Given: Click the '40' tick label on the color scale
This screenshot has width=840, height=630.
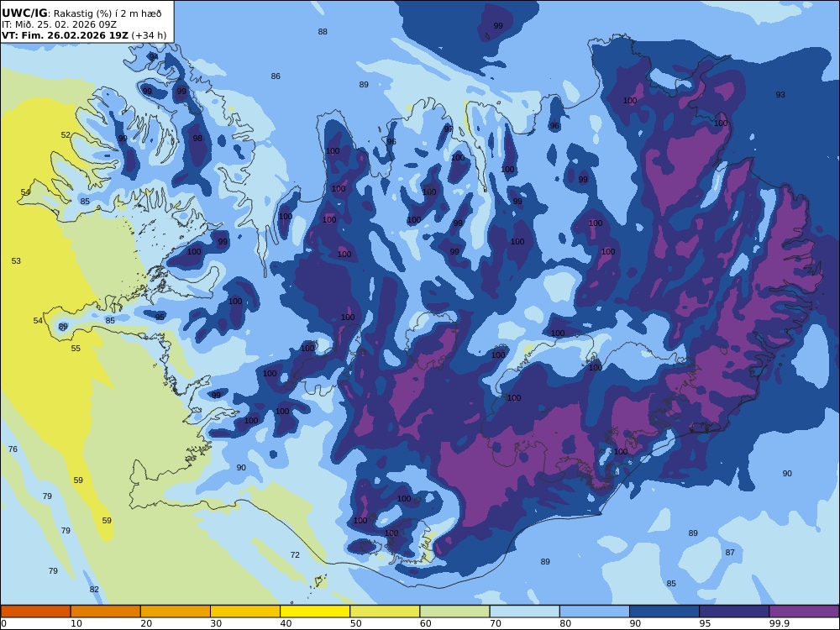Looking at the screenshot, I should coord(286,623).
